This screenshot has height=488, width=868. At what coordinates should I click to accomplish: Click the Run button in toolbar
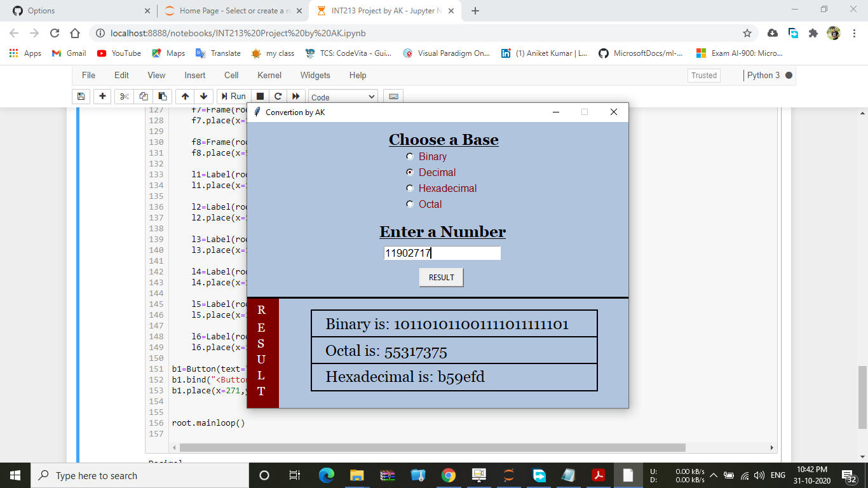(233, 97)
